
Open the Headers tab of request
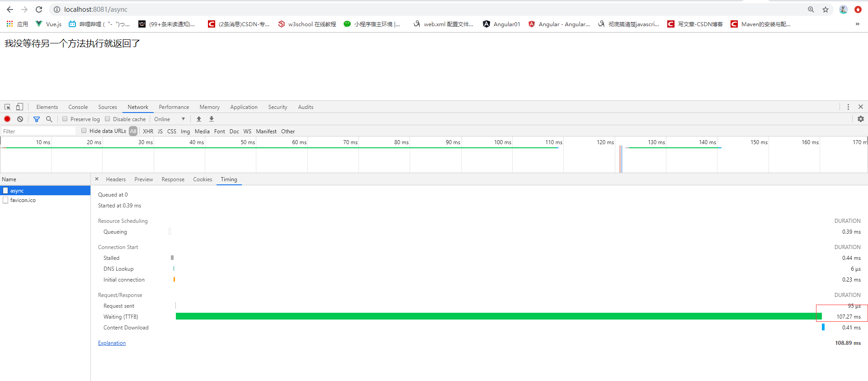116,179
